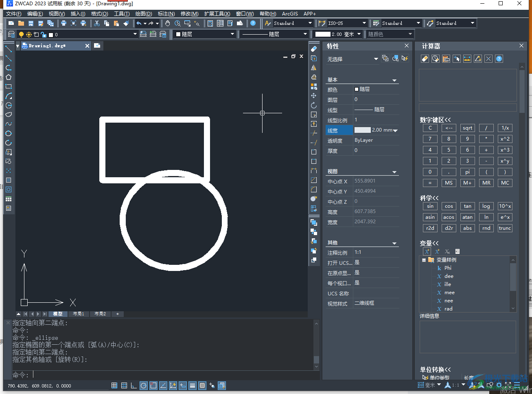Select the Ellipse drawing tool

[x=9, y=133]
